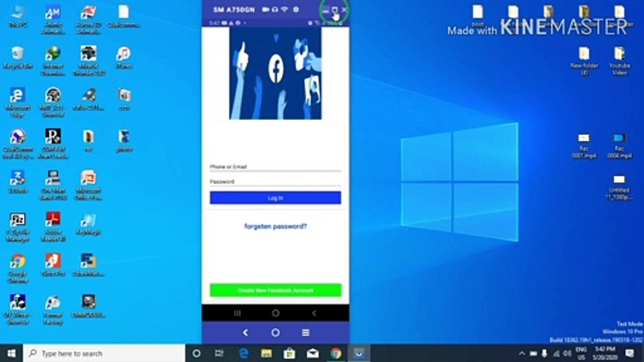This screenshot has height=362, width=644.
Task: Select the iTunes desktop shortcut
Action: coord(124,58)
